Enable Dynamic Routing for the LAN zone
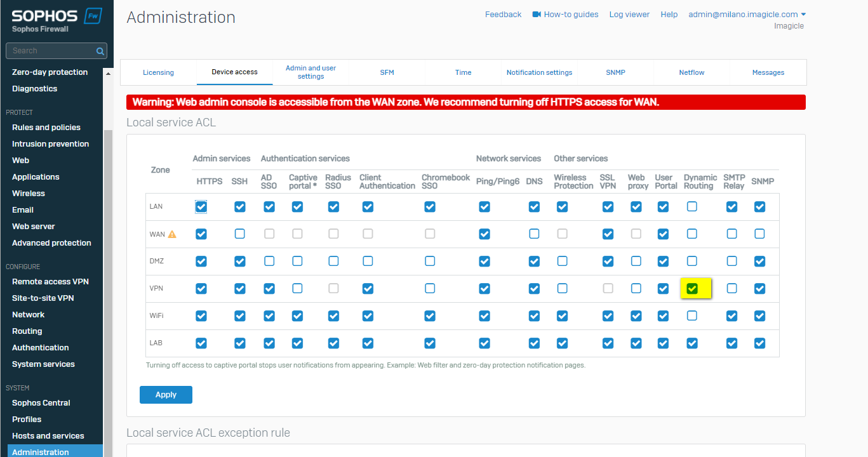Image resolution: width=868 pixels, height=457 pixels. (692, 207)
